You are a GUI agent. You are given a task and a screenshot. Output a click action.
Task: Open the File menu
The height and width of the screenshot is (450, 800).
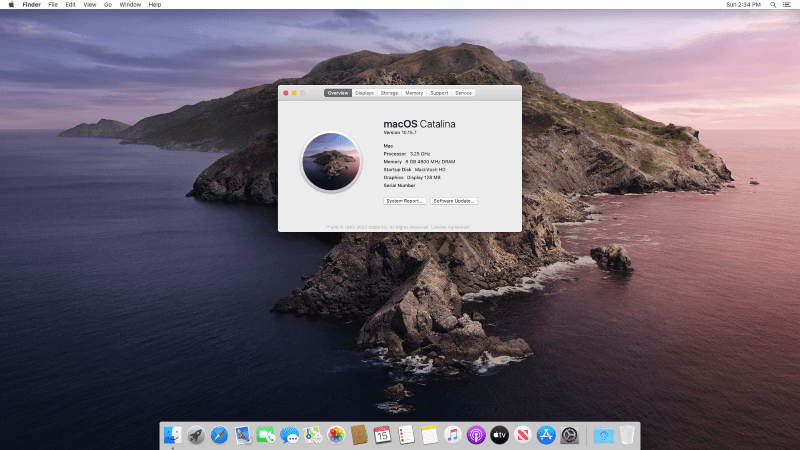53,5
